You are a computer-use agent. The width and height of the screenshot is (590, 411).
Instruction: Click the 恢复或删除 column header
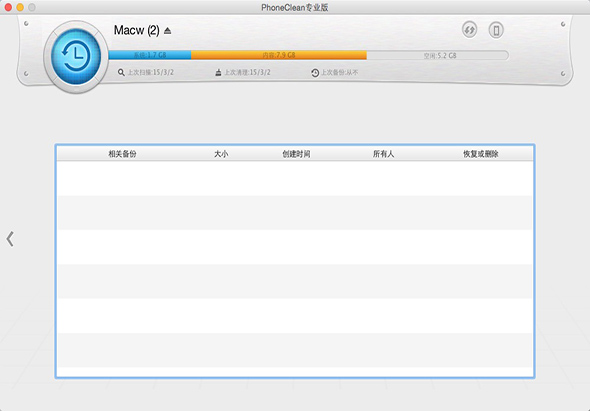[481, 154]
